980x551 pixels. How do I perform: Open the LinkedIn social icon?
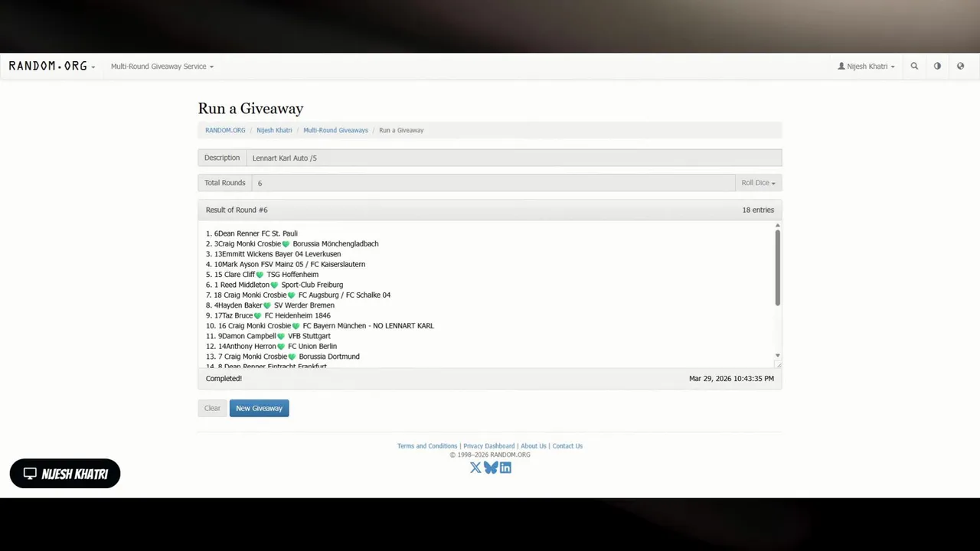(505, 468)
